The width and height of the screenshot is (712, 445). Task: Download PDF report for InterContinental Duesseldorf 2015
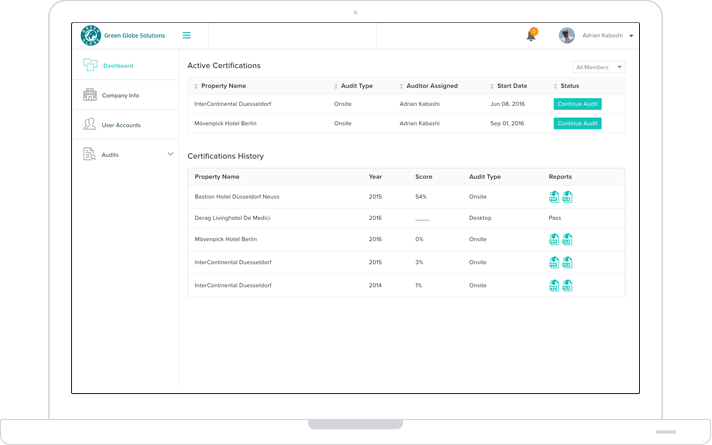click(554, 262)
